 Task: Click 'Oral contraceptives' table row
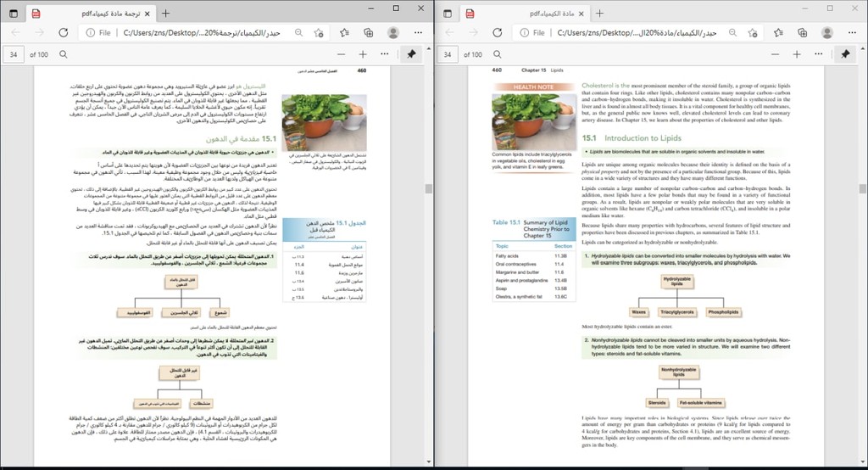[x=534, y=265]
